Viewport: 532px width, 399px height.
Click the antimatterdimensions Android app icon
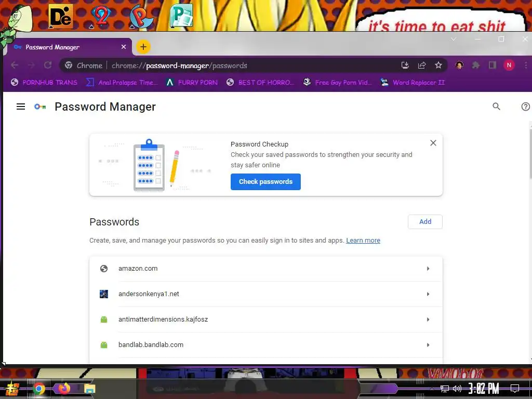[104, 320]
